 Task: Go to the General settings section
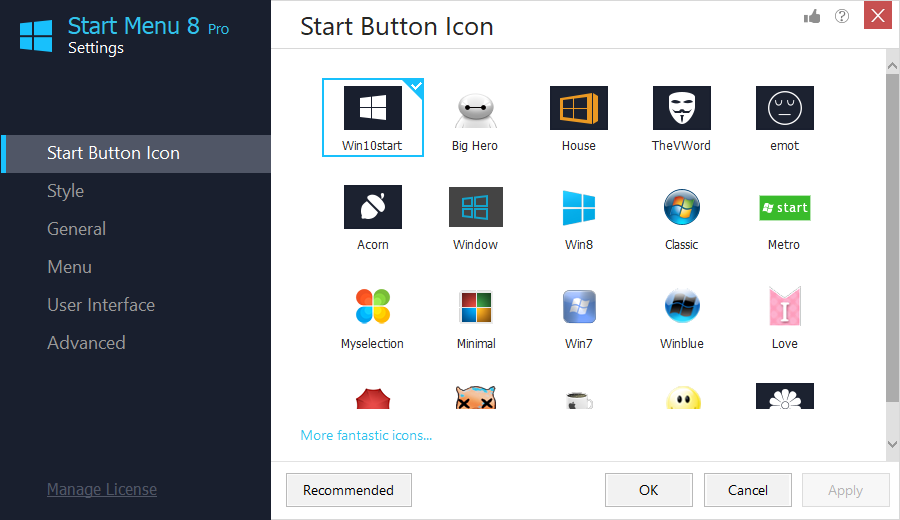point(76,229)
